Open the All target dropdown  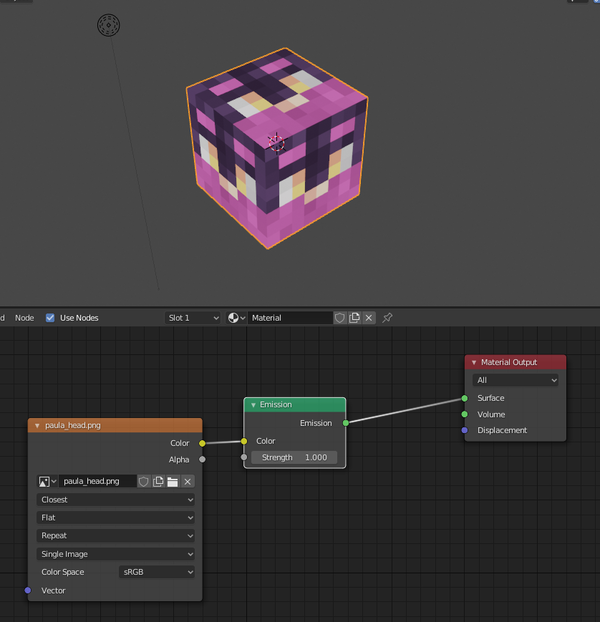click(515, 380)
